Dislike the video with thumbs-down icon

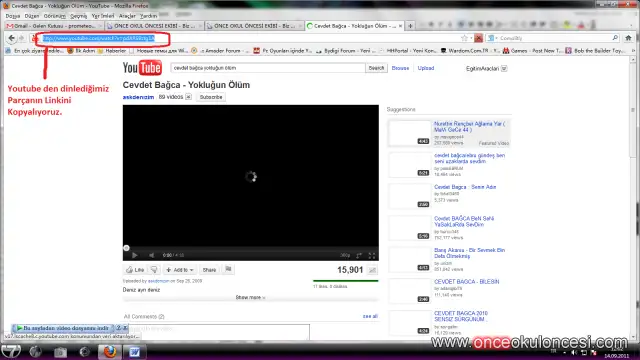click(x=154, y=270)
